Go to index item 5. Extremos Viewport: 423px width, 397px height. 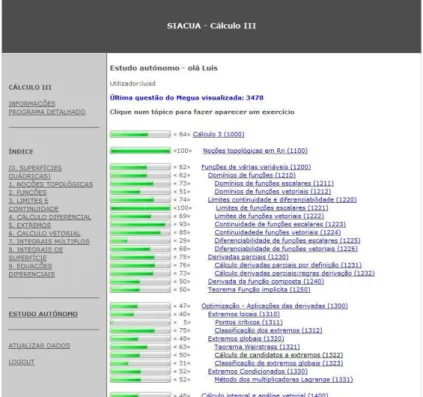30,225
